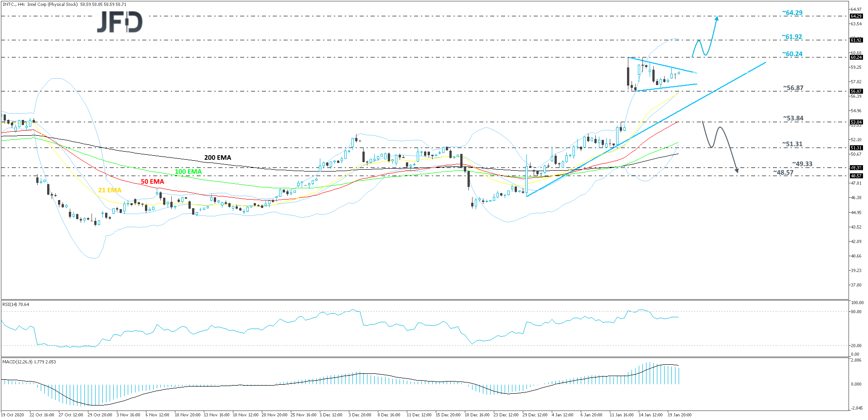This screenshot has height=420, width=868.
Task: Click the ~51.31 support level label
Action: (792, 144)
